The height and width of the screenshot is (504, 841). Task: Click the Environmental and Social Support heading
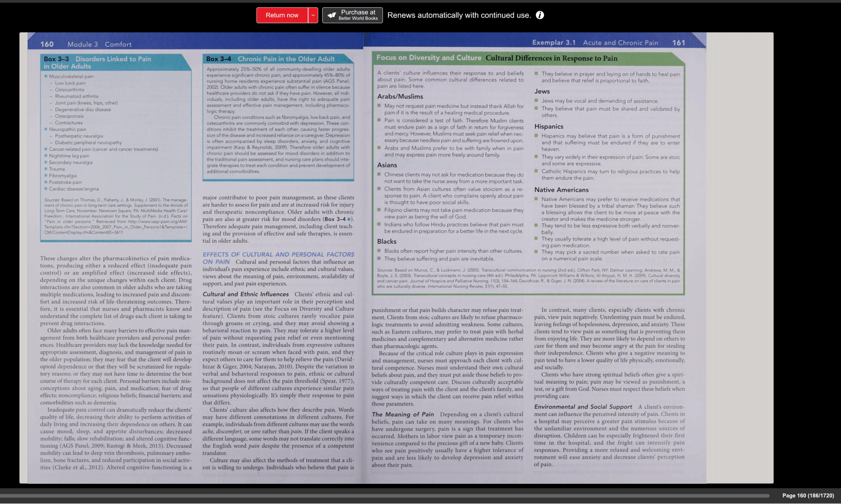click(583, 407)
